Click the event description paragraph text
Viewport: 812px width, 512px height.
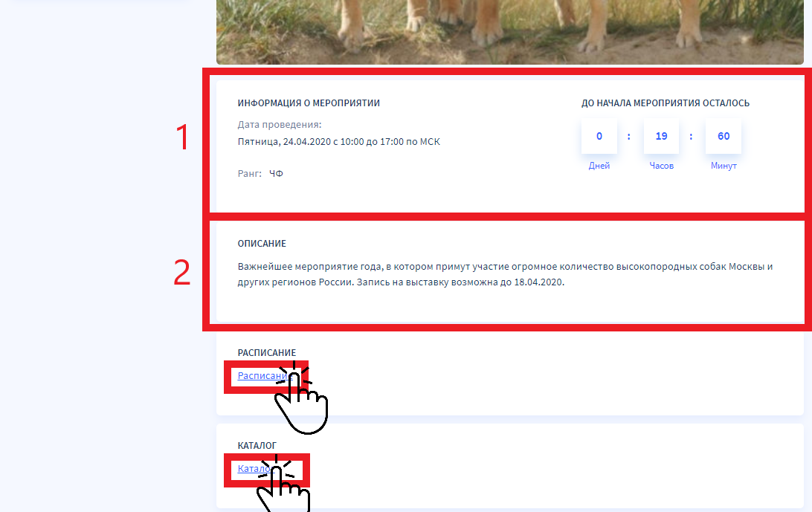coord(505,274)
